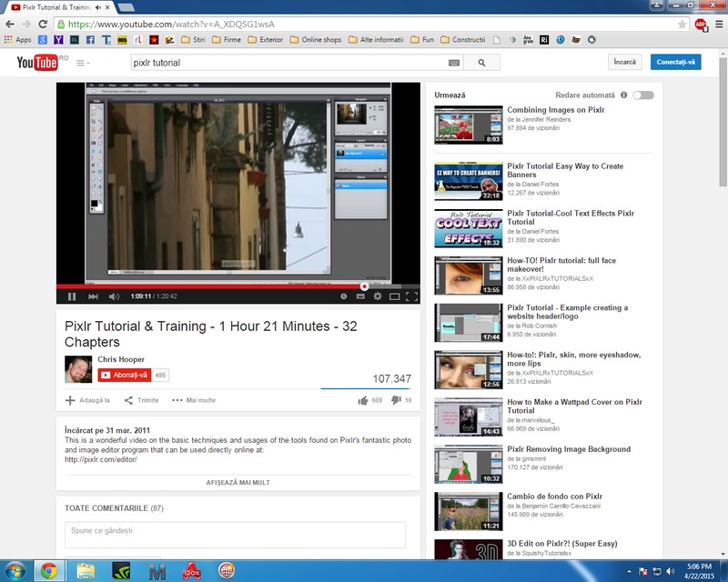Open the 'Cool Text Effects' video thumbnail

pyautogui.click(x=469, y=228)
